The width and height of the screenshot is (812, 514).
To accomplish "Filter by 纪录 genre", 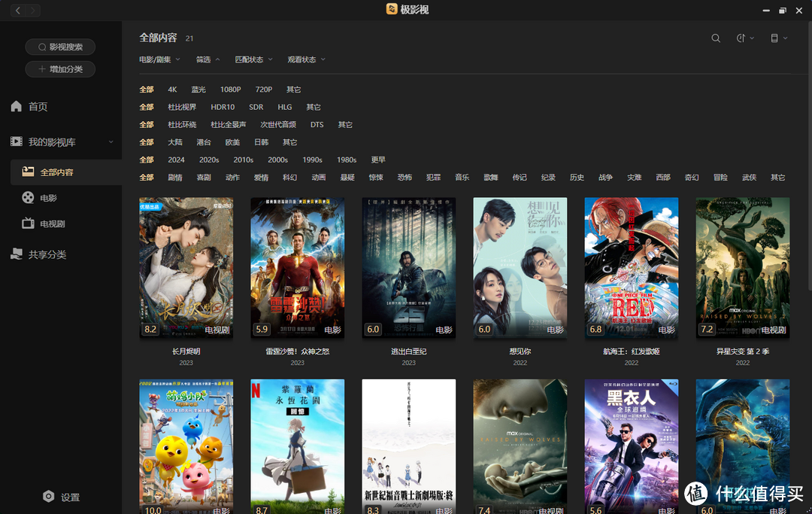I will [x=548, y=178].
